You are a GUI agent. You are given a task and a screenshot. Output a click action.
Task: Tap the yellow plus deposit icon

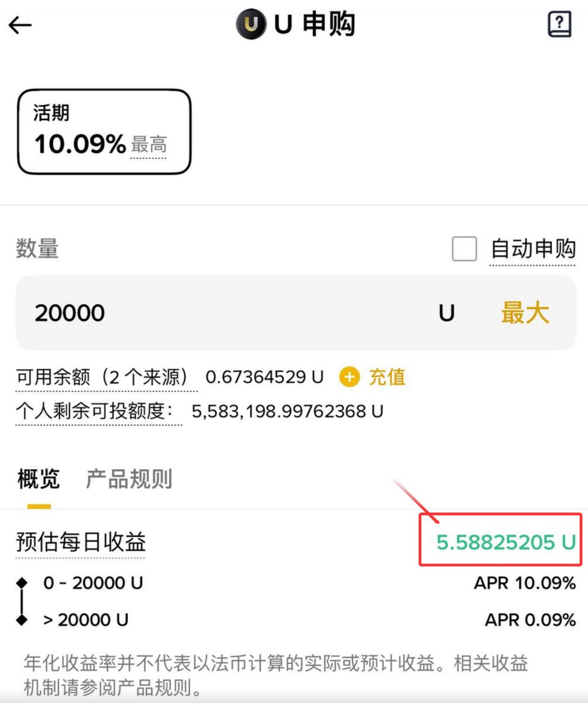(349, 377)
